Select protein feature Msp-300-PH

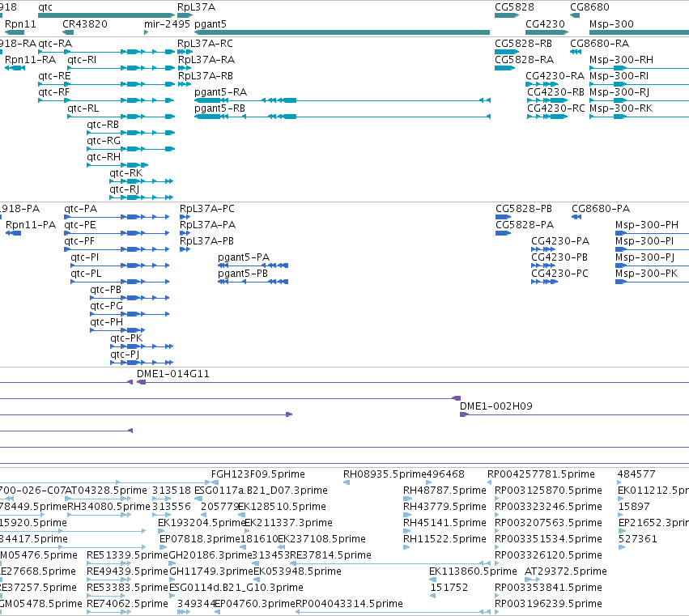[x=652, y=233]
